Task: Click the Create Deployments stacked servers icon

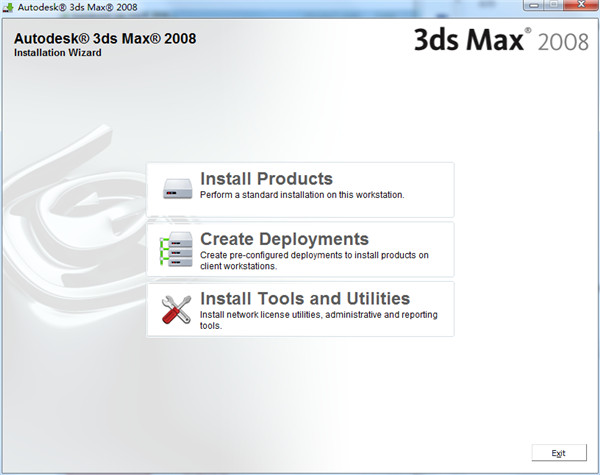Action: tap(176, 249)
